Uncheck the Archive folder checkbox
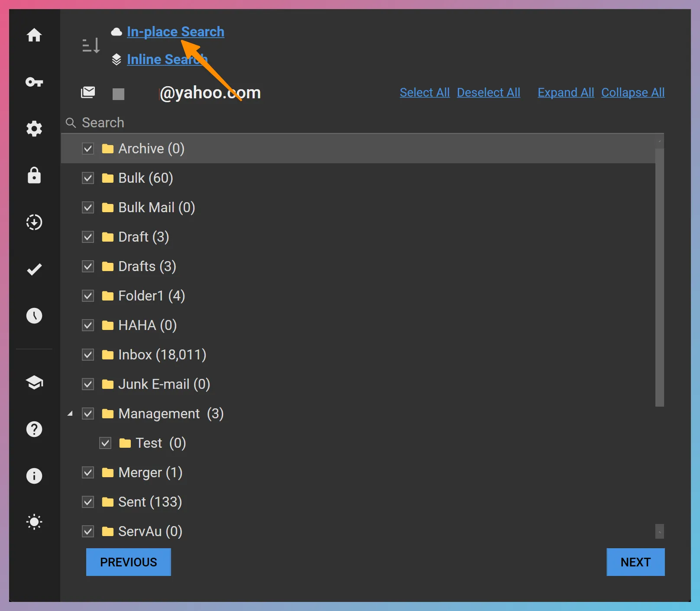The height and width of the screenshot is (611, 700). (87, 149)
